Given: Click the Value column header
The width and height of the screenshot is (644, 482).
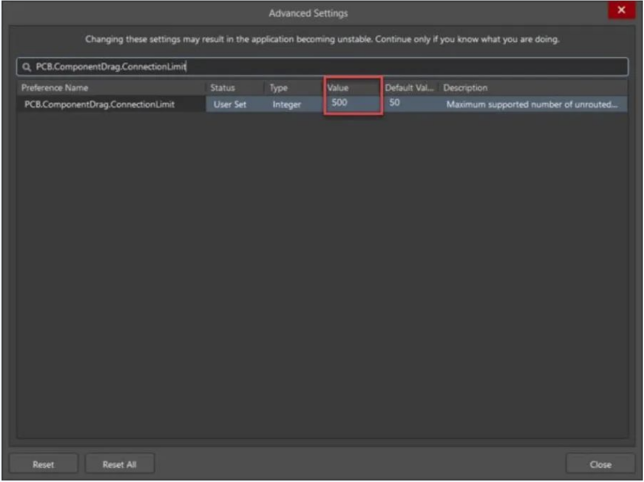Looking at the screenshot, I should click(x=351, y=88).
